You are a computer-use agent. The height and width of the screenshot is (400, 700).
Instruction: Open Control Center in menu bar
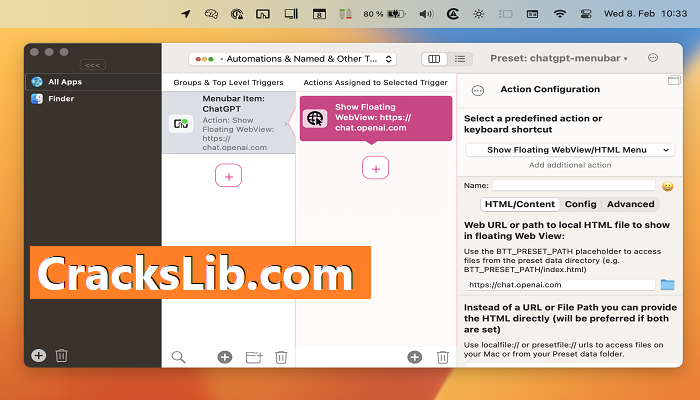coord(586,14)
